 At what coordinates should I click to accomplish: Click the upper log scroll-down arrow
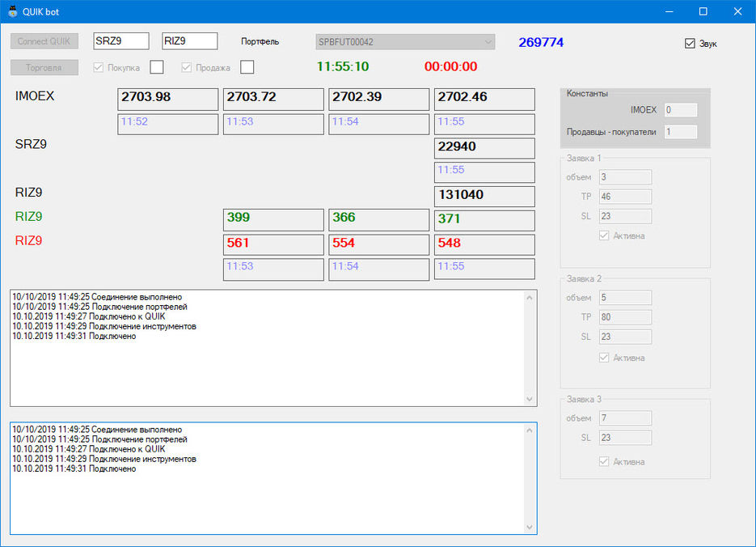530,399
